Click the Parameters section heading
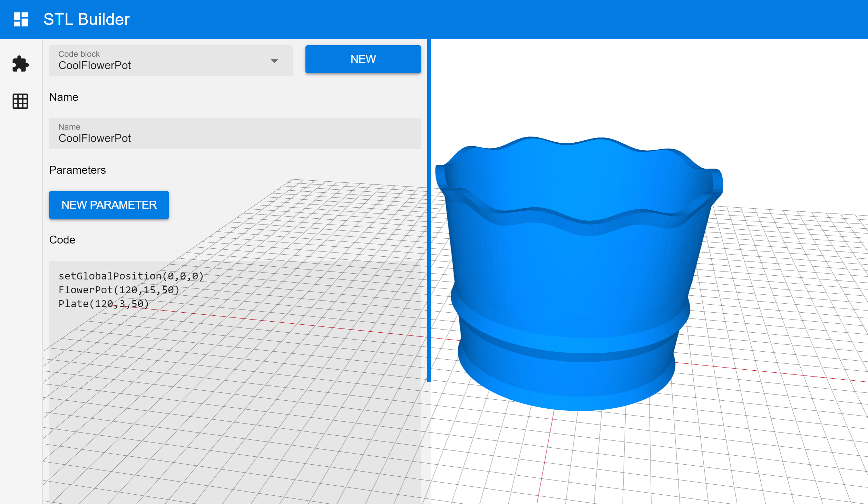Screen dimensions: 868x504 (78, 170)
